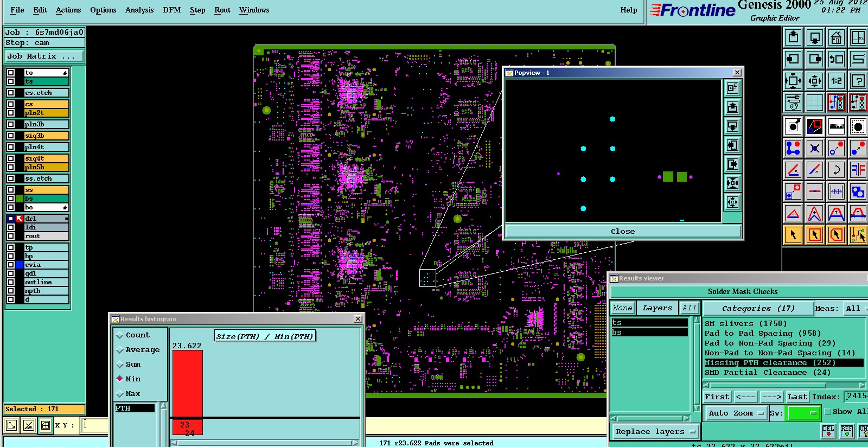This screenshot has width=868, height=447.
Task: Open the wrench and palette settings icon
Action: click(793, 102)
